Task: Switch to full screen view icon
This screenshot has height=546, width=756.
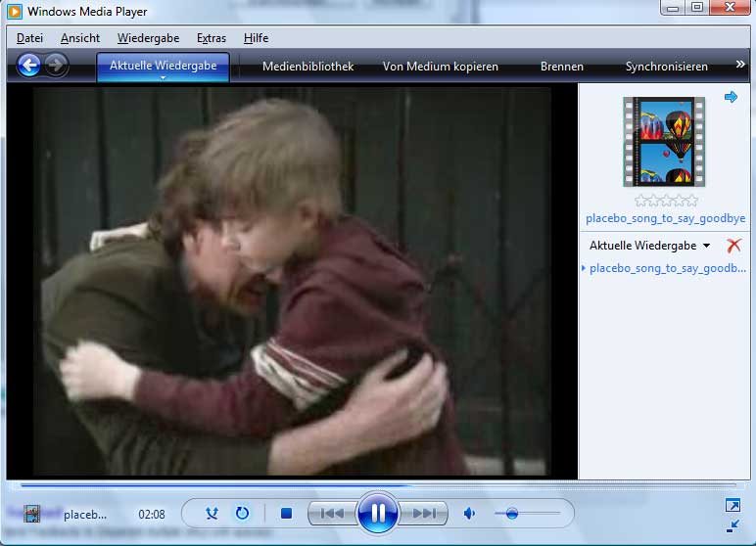Action: point(732,505)
